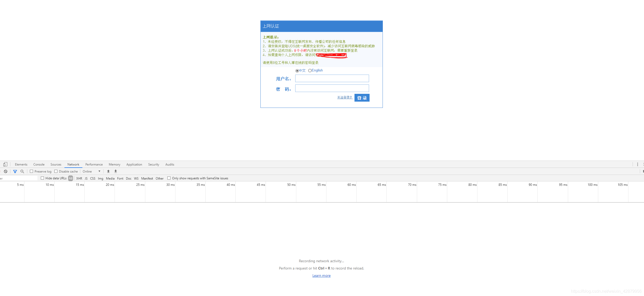Select 中文 radio button
644x296 pixels.
coord(297,70)
